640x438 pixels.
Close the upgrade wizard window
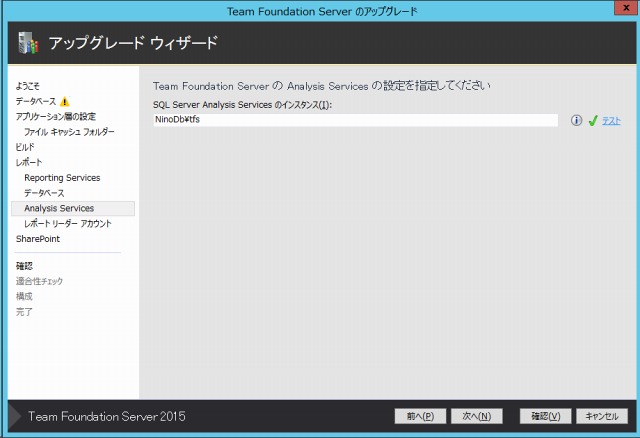pos(626,8)
